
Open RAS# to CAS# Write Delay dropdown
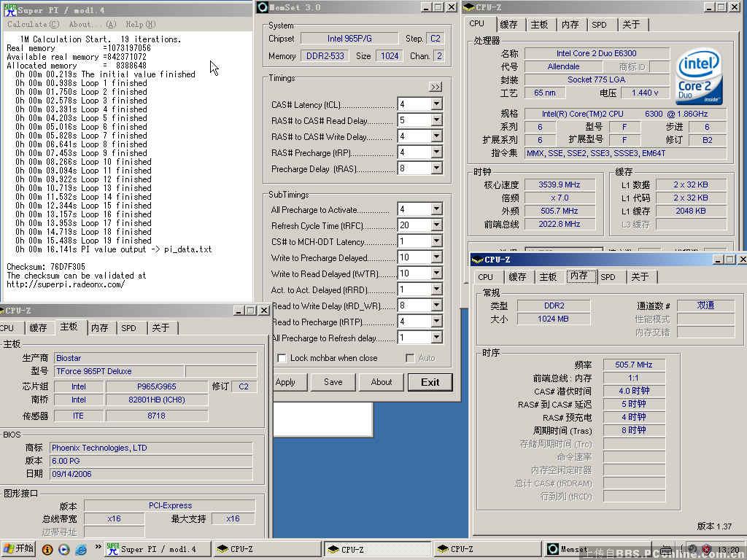[436, 136]
